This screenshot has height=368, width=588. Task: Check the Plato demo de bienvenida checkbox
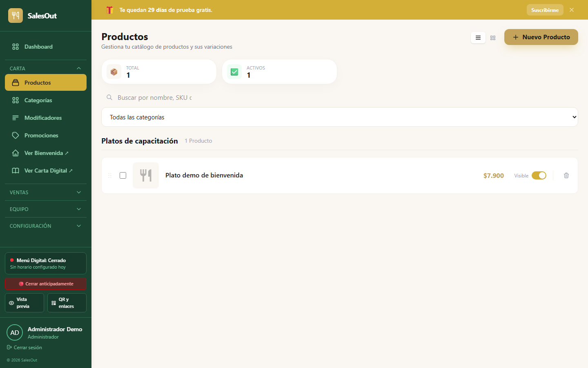[123, 175]
